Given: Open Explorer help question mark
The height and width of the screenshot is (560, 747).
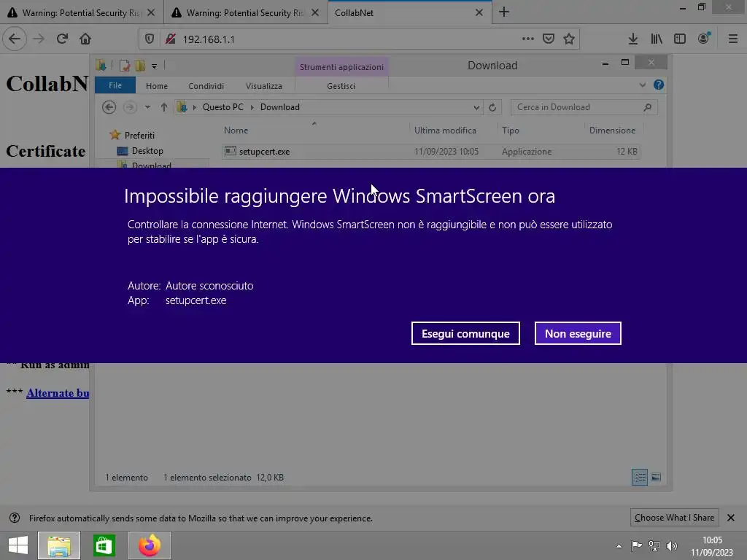Looking at the screenshot, I should (659, 85).
